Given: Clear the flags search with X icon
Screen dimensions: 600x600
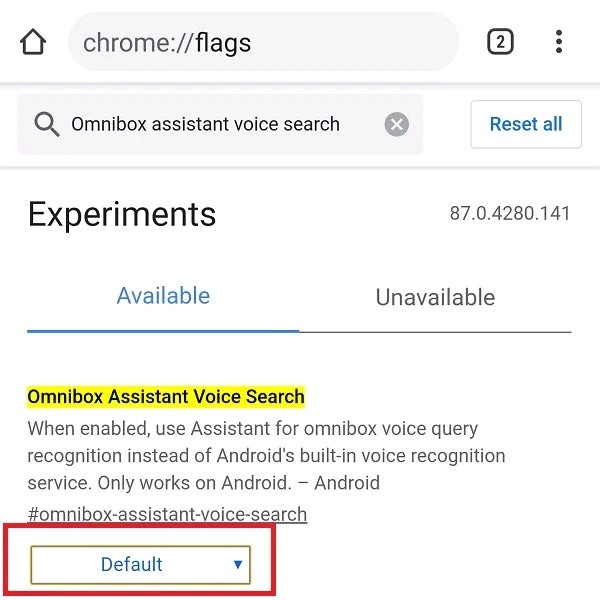Looking at the screenshot, I should [397, 125].
